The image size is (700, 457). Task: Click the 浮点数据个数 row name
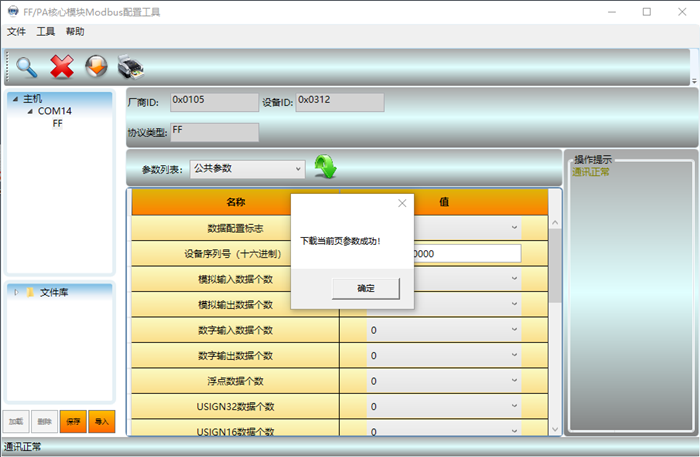pos(235,381)
